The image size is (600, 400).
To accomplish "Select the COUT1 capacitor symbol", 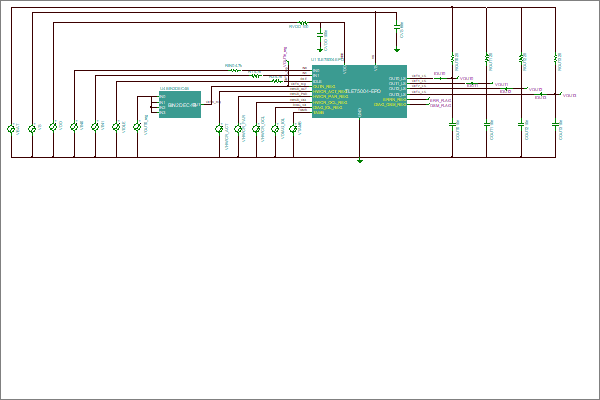I will 487,124.
